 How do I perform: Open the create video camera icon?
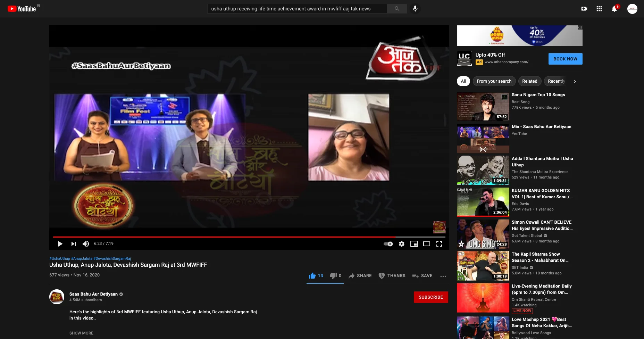(x=584, y=9)
